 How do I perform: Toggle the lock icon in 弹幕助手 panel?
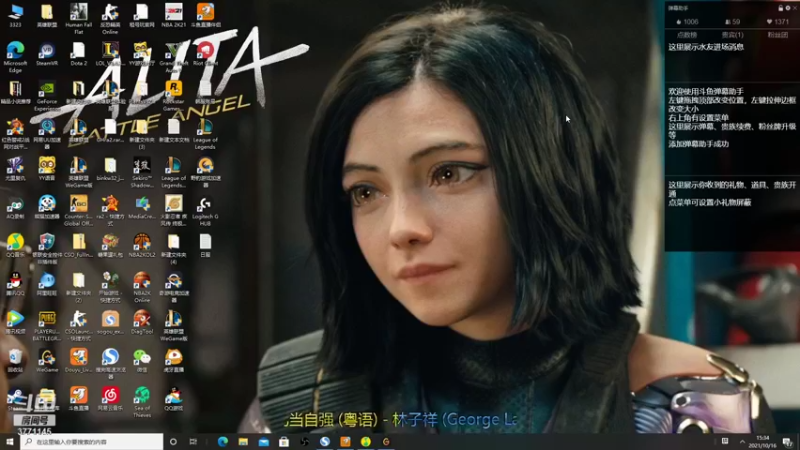(780, 8)
